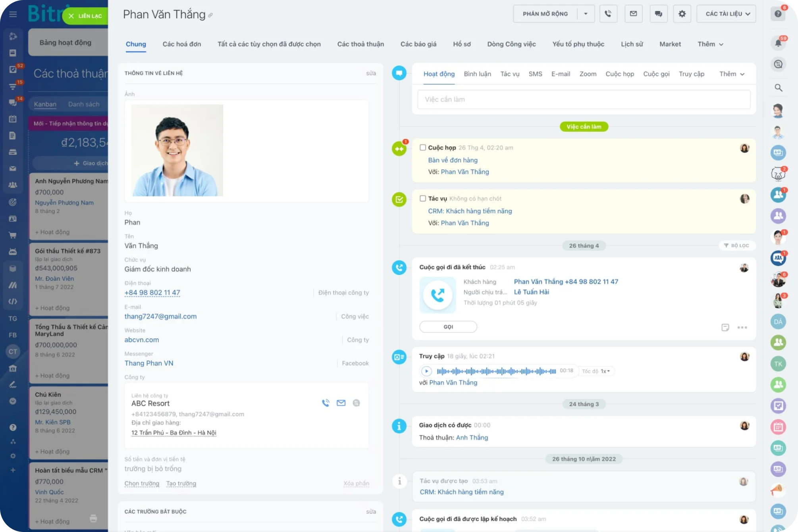Switch to Các hoá đơn tab

click(181, 44)
